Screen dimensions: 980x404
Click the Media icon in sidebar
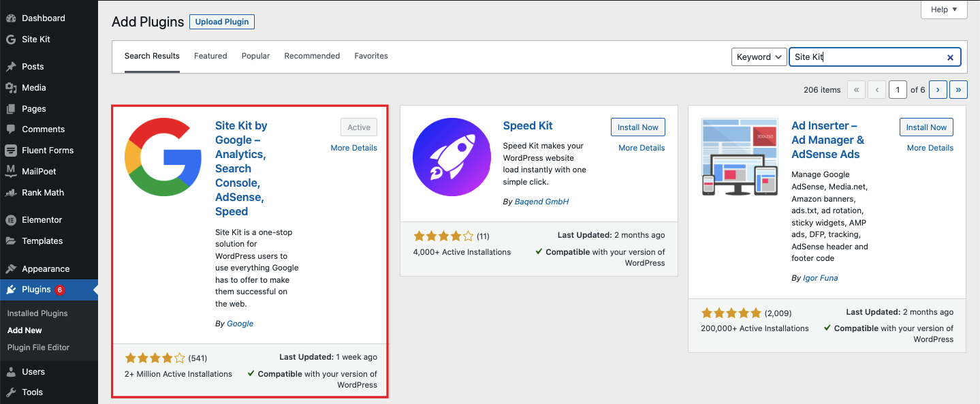11,88
